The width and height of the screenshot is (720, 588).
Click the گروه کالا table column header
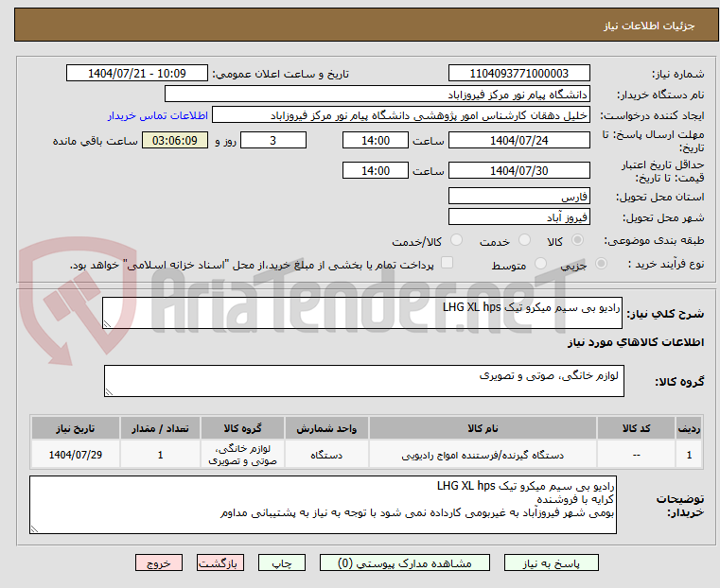[242, 428]
